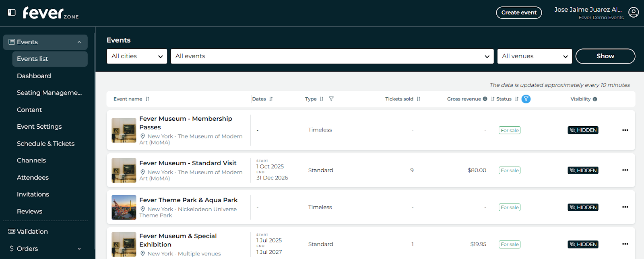This screenshot has height=259, width=644.
Task: Select Events list in sidebar
Action: tap(50, 59)
